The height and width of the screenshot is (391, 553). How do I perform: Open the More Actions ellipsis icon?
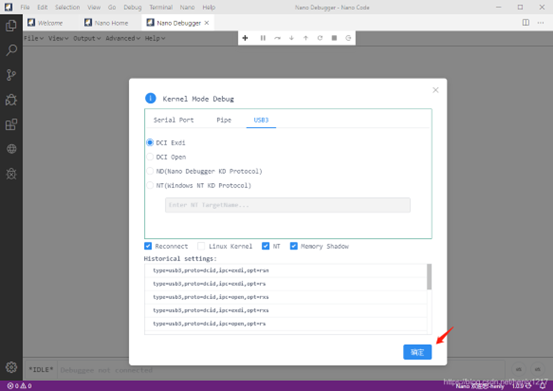(540, 23)
